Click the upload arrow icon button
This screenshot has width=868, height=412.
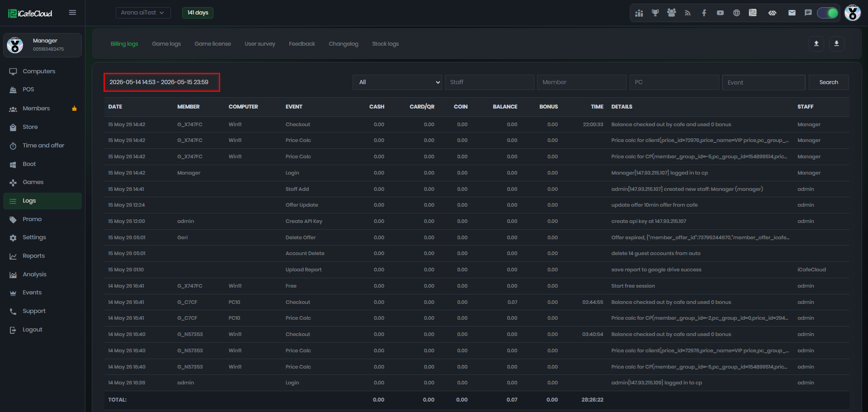pyautogui.click(x=816, y=43)
